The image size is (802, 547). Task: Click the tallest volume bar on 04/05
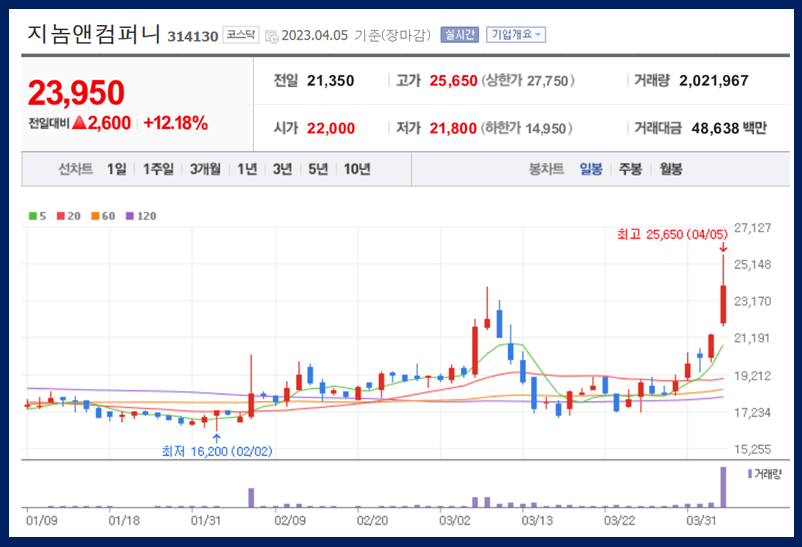pyautogui.click(x=723, y=487)
